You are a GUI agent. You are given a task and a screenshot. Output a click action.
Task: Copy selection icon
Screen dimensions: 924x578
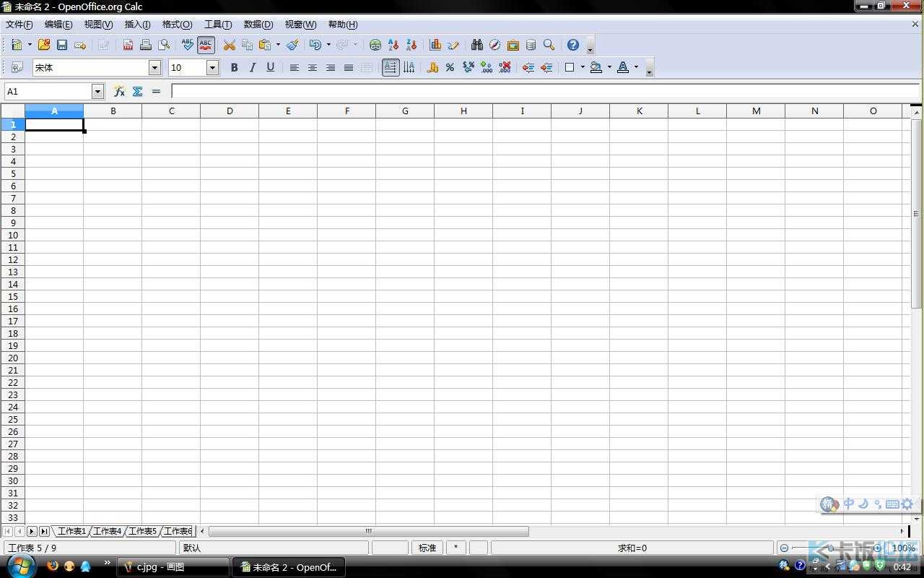pos(248,45)
